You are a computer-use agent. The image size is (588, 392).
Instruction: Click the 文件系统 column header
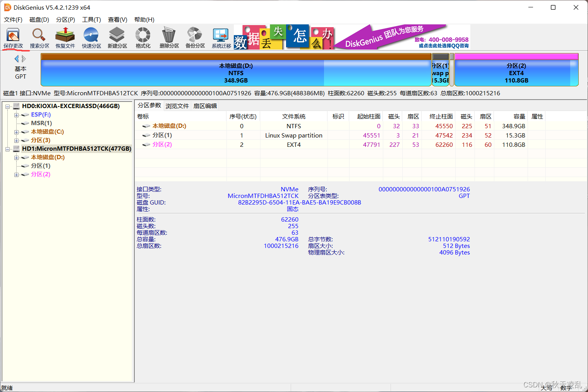pyautogui.click(x=294, y=116)
